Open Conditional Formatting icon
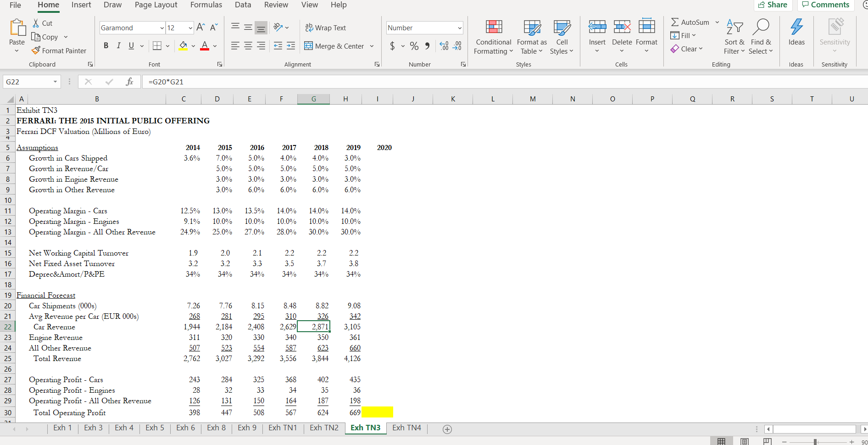Screen dimensions: 868x445 pos(494,27)
